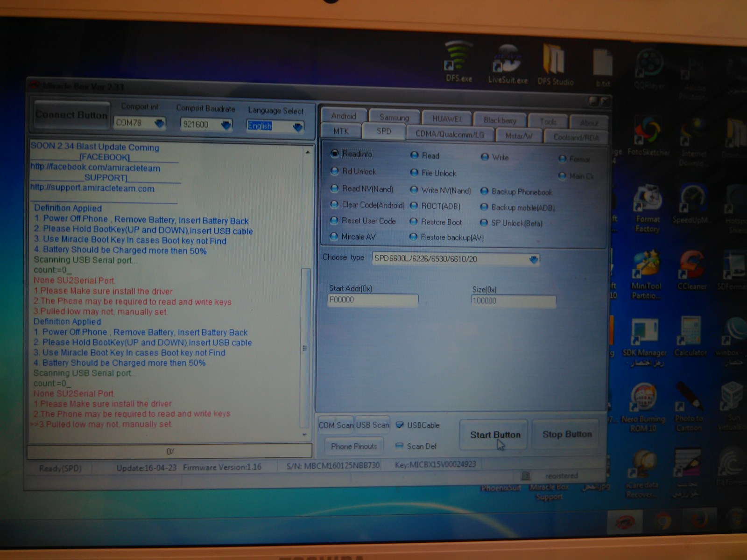Launch Nero Burning ROM 10 icon
The image size is (747, 560).
tap(643, 408)
